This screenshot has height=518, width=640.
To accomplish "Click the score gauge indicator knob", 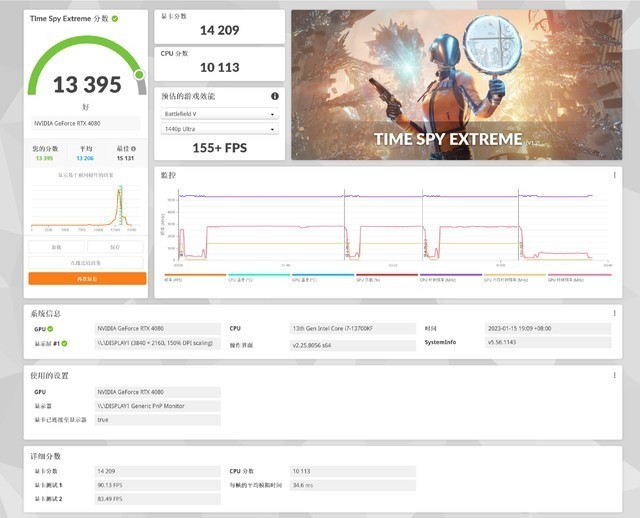I will pyautogui.click(x=140, y=75).
